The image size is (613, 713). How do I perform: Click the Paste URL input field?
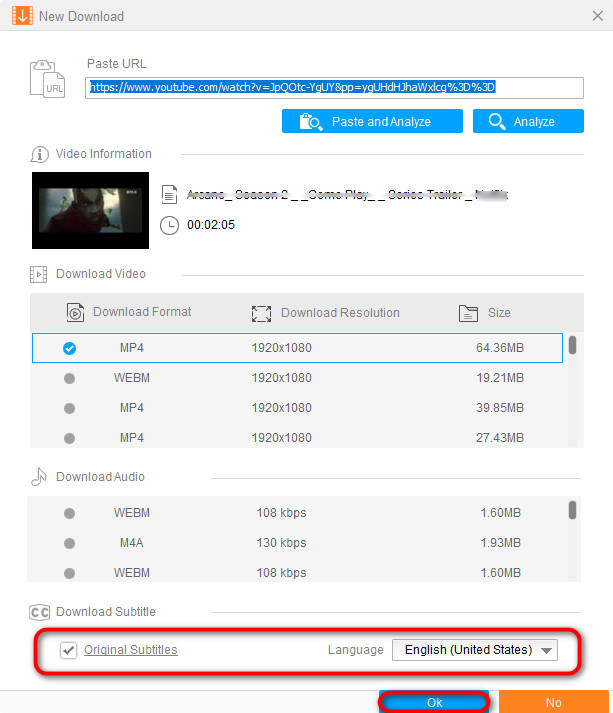[335, 88]
